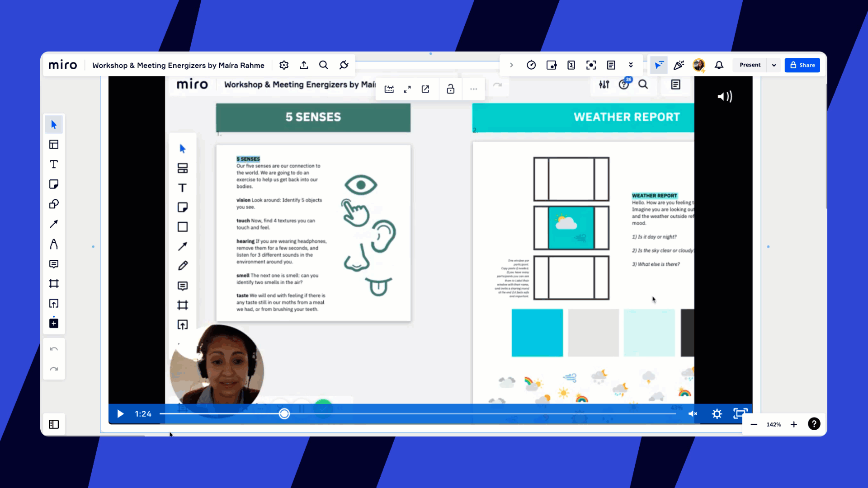Select the Text tool in left toolbar
Viewport: 868px width, 488px height.
[x=54, y=164]
